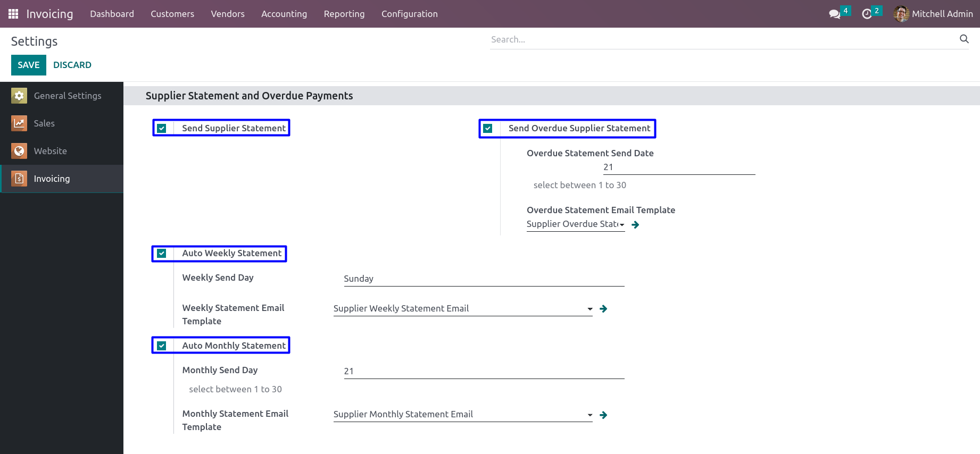Open the messages chat bubble icon
The image size is (980, 454).
835,14
